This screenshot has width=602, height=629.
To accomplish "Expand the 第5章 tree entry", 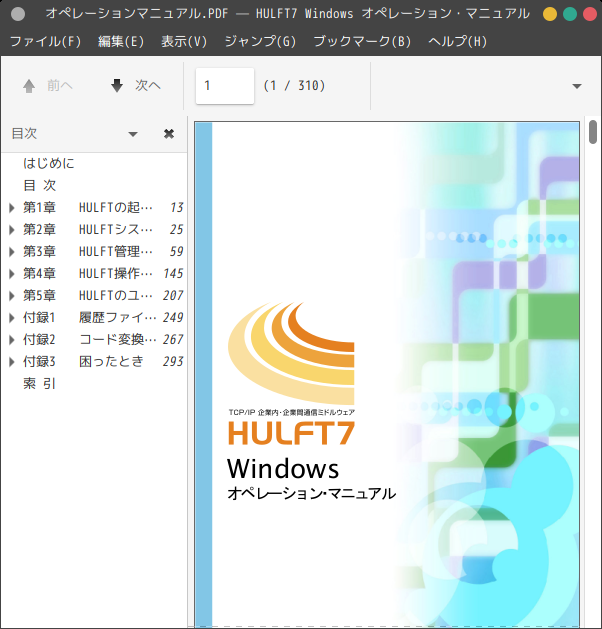I will tap(12, 296).
